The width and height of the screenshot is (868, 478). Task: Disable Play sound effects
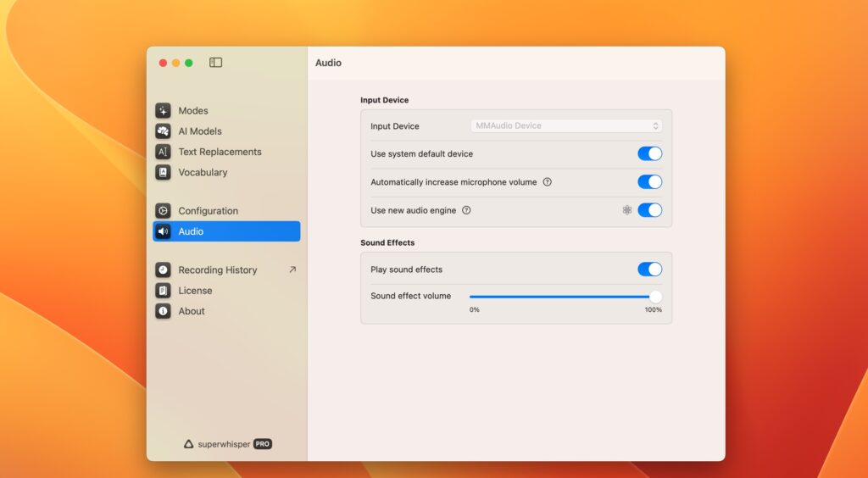coord(649,270)
